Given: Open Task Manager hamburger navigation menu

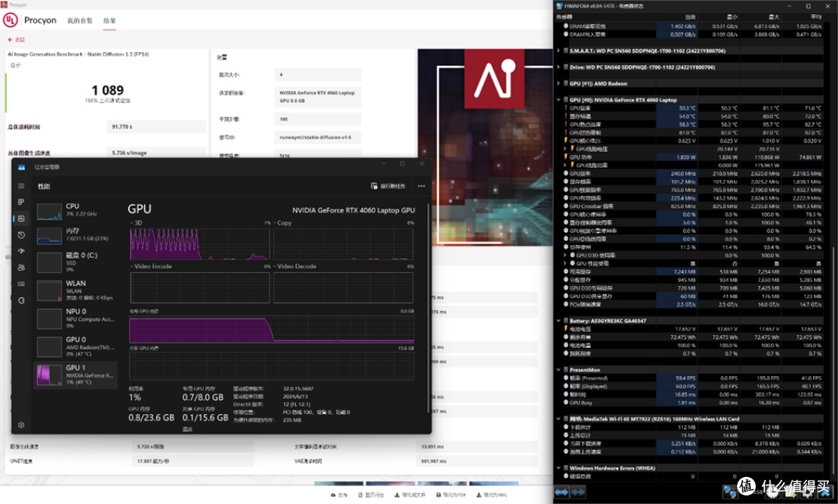Looking at the screenshot, I should [x=22, y=186].
